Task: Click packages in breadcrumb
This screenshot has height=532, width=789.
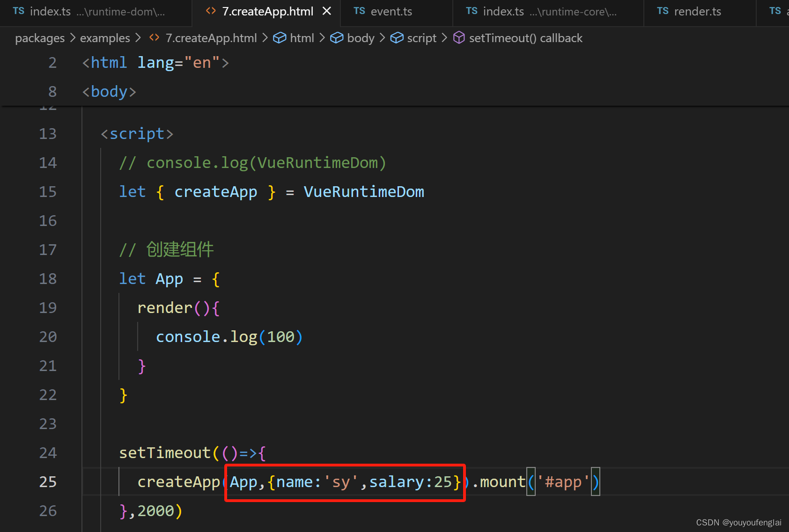Action: pyautogui.click(x=40, y=38)
